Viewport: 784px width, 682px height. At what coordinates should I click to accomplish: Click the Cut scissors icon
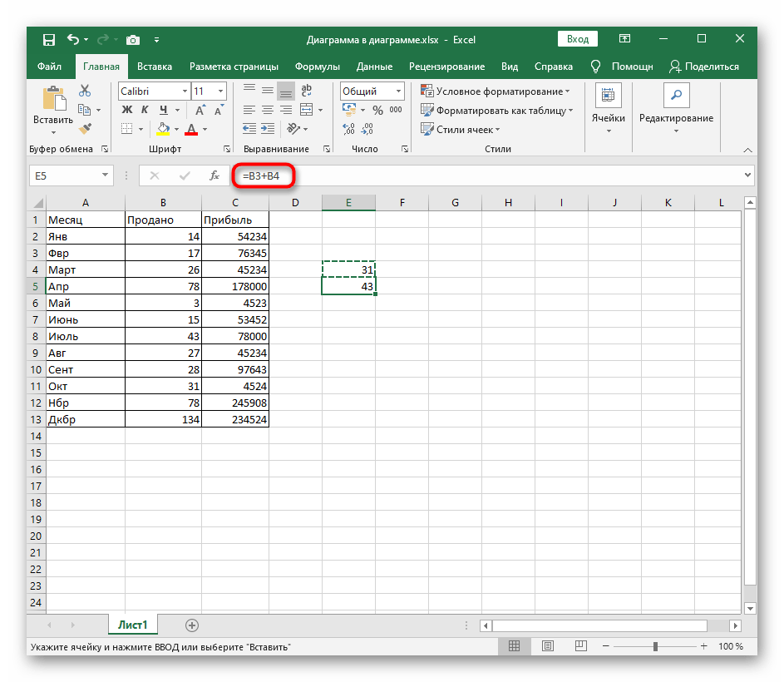[x=84, y=91]
